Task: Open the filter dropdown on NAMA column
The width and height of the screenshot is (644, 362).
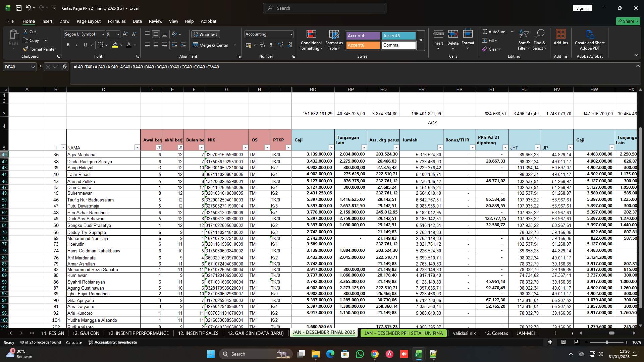Action: 137,147
